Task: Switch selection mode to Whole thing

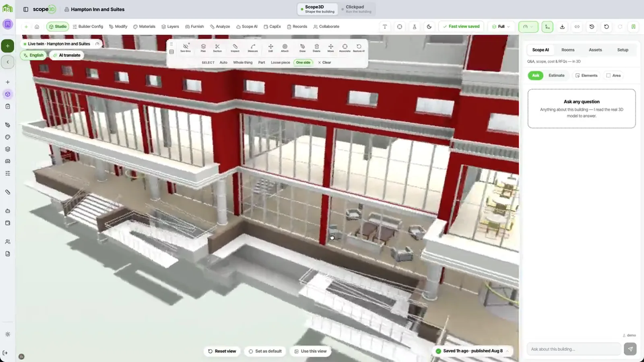Action: point(243,62)
